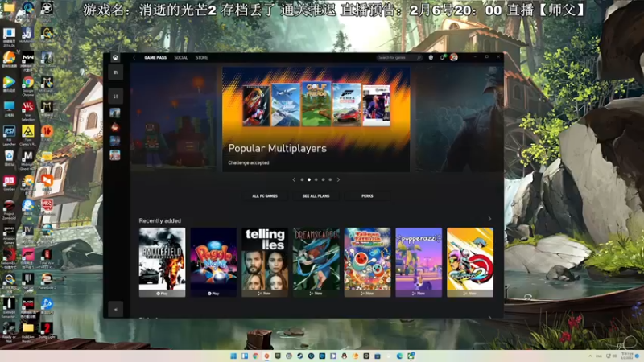This screenshot has height=362, width=644.
Task: Click the ALL PC GAMES button
Action: click(265, 196)
